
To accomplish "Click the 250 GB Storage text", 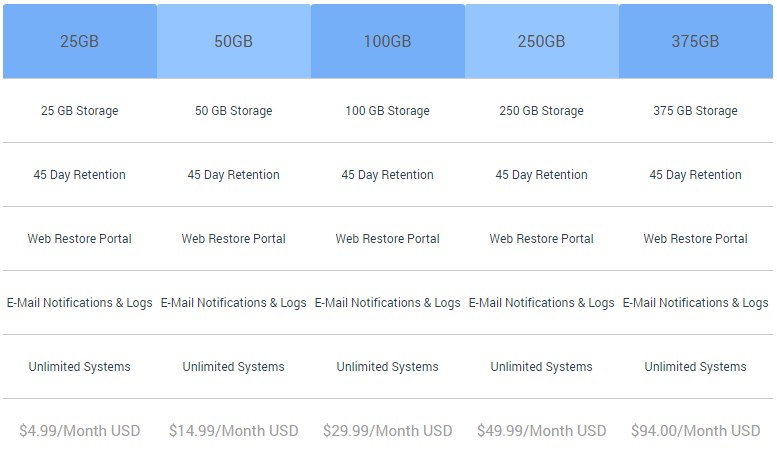I will pyautogui.click(x=542, y=111).
